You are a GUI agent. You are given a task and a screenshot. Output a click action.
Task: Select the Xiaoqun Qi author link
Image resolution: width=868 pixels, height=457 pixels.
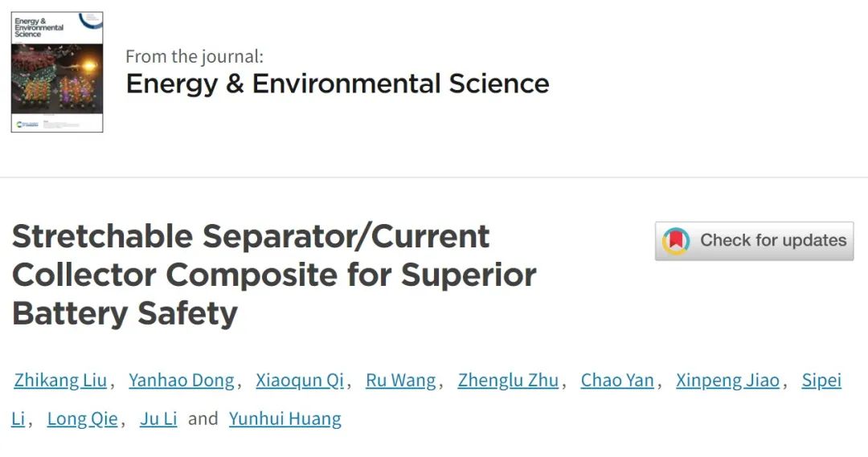[x=300, y=380]
